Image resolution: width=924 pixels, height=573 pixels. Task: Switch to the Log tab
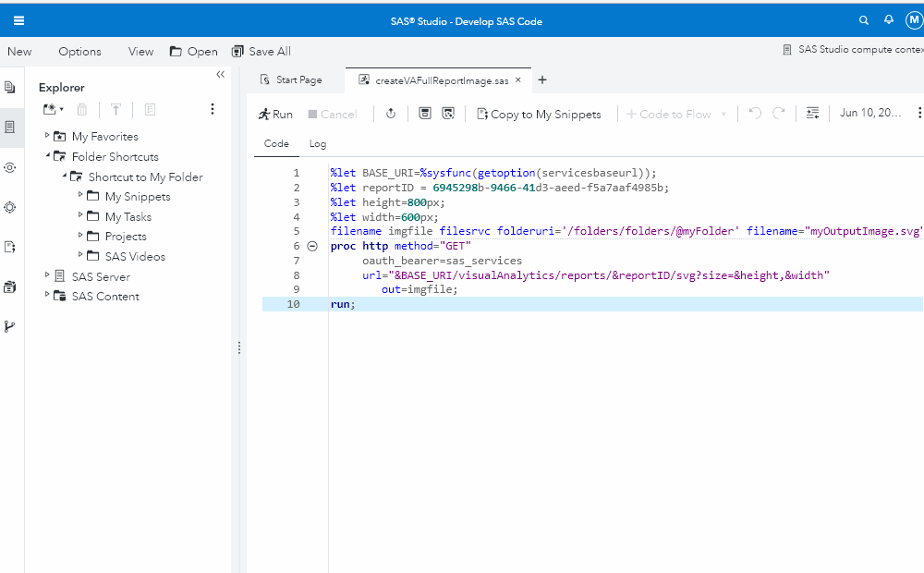coord(317,144)
